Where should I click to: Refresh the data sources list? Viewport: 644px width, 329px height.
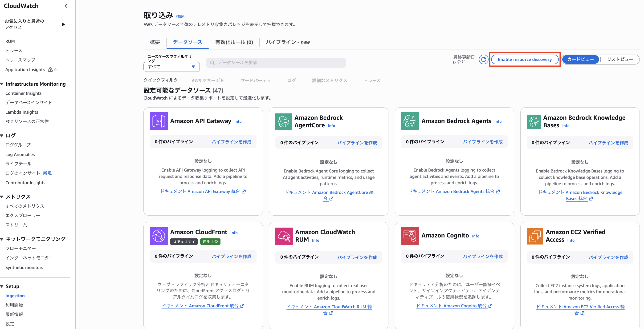coord(484,60)
